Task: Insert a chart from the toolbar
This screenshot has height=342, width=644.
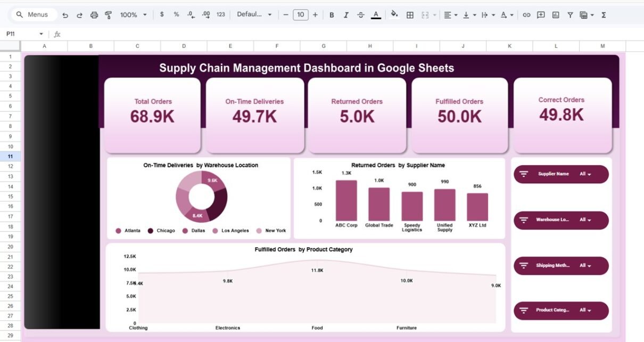Action: pyautogui.click(x=556, y=15)
